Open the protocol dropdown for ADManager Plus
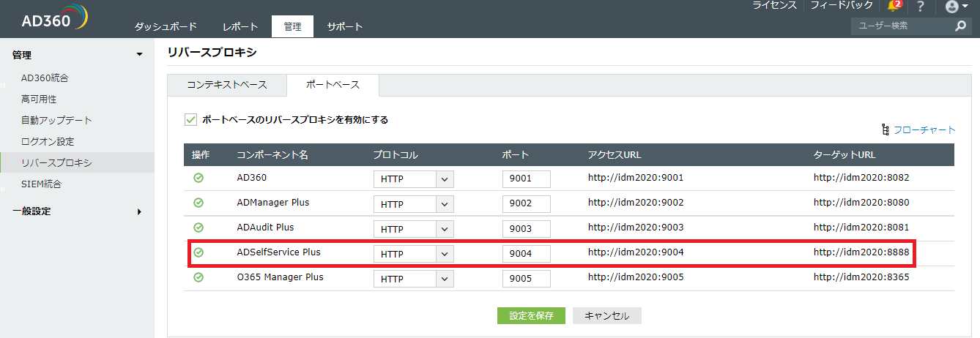 point(414,204)
